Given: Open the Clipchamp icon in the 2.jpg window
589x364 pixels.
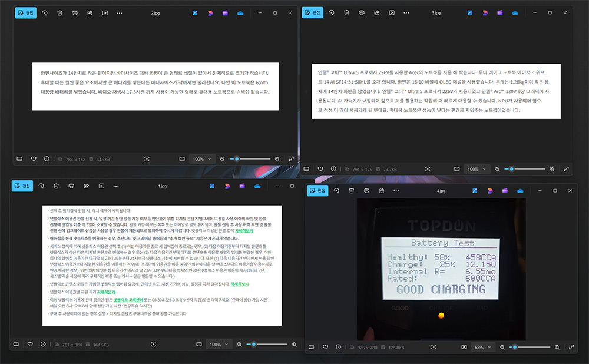Looking at the screenshot, I should point(225,13).
